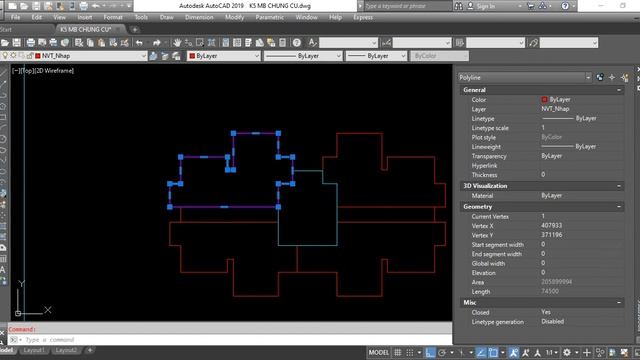Click the Plot printer icon in quick access toolbar
Image resolution: width=640 pixels, height=360 pixels.
84,6
